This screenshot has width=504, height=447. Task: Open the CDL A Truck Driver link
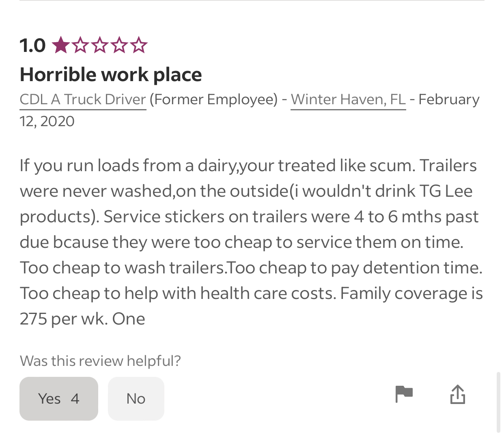pyautogui.click(x=83, y=99)
